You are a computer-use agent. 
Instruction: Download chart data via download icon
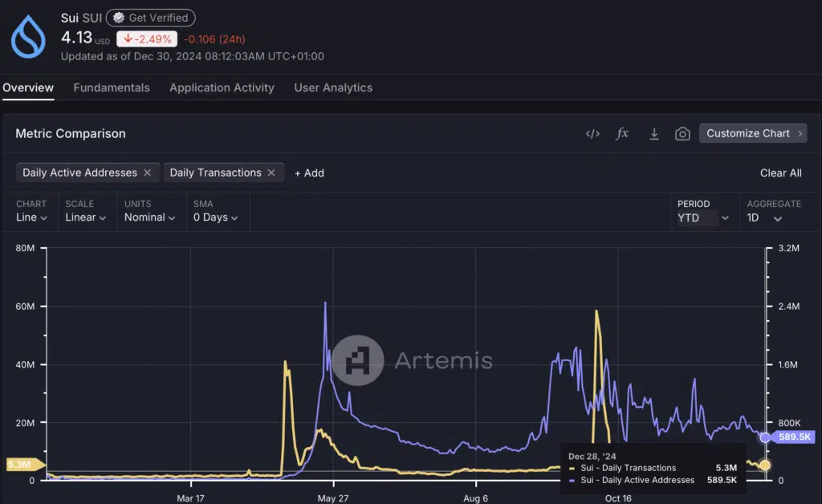(x=653, y=133)
